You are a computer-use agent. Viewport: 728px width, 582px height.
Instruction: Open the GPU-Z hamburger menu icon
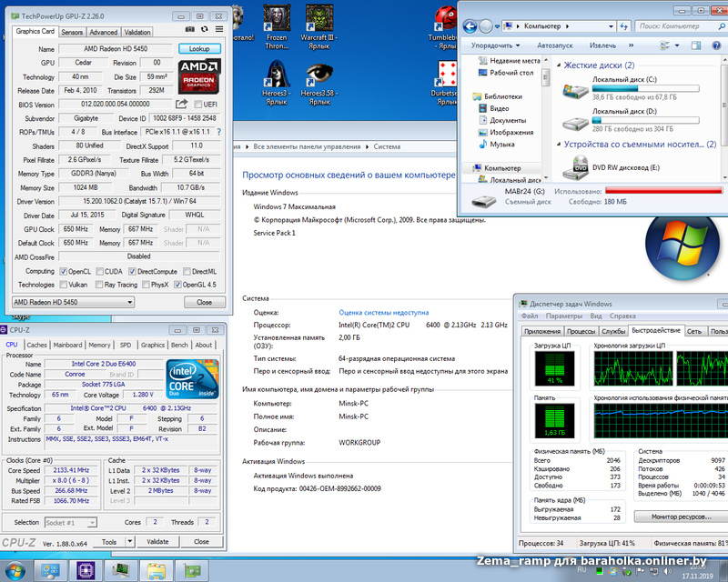219,29
